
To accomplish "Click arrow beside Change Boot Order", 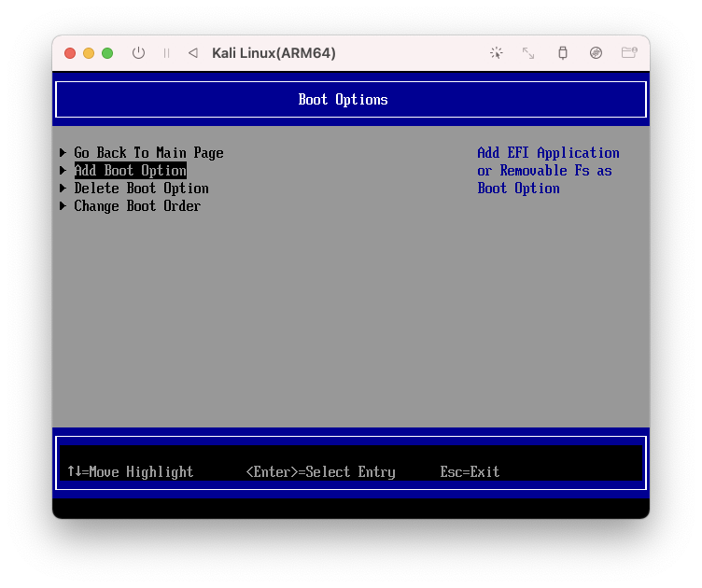I will [x=63, y=206].
